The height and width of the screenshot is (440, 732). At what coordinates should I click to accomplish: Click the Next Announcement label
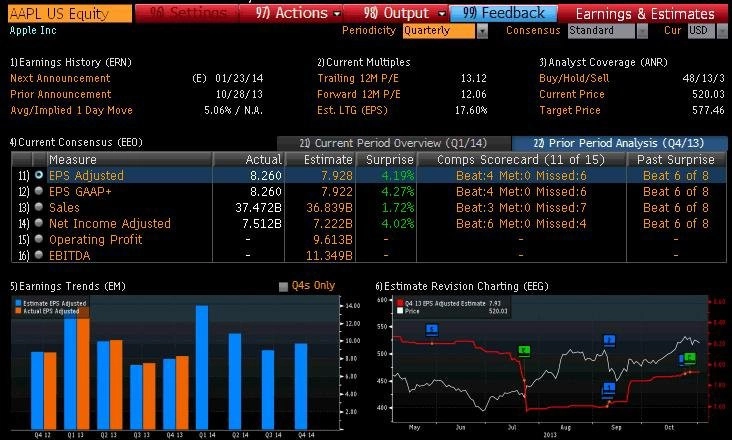(60, 78)
